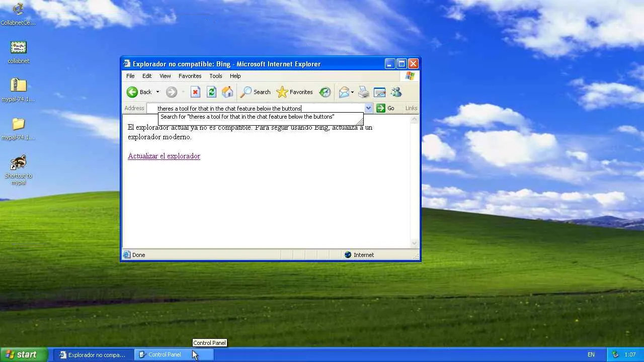Open the Messenger people icon

pyautogui.click(x=396, y=92)
